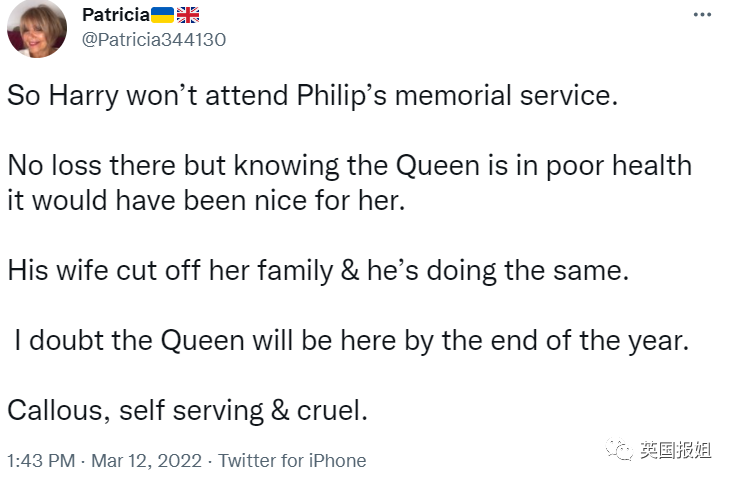Open the three-dot more options menu
This screenshot has height=482, width=735.
coord(704,15)
